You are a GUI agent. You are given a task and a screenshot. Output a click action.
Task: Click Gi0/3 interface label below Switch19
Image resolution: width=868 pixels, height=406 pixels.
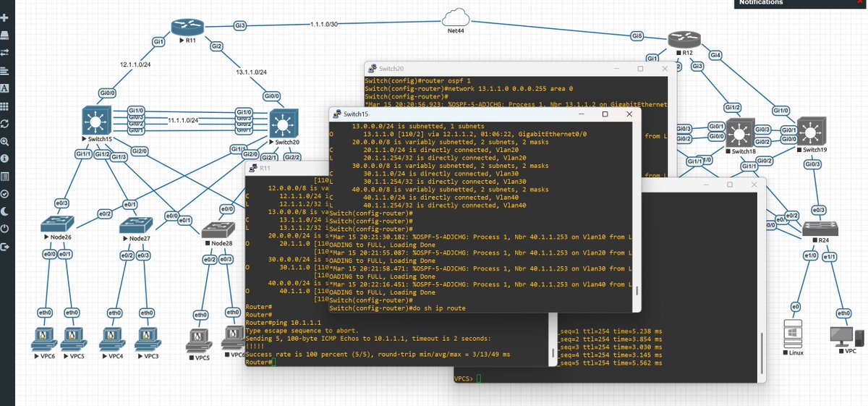point(812,165)
